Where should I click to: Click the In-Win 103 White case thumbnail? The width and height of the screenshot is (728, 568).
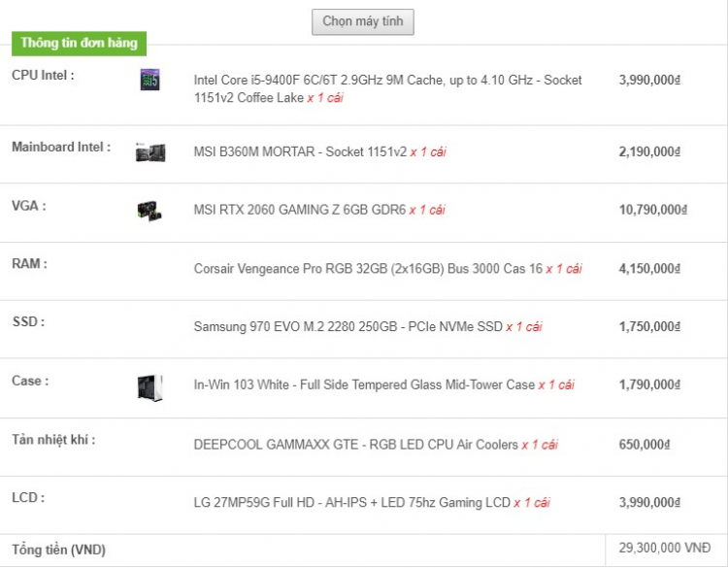click(149, 387)
